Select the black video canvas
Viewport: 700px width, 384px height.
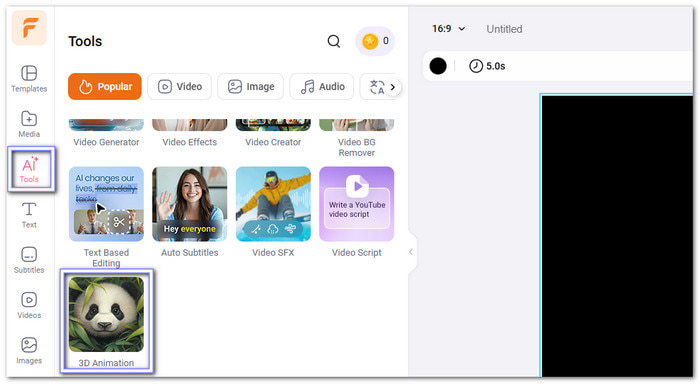[x=618, y=236]
